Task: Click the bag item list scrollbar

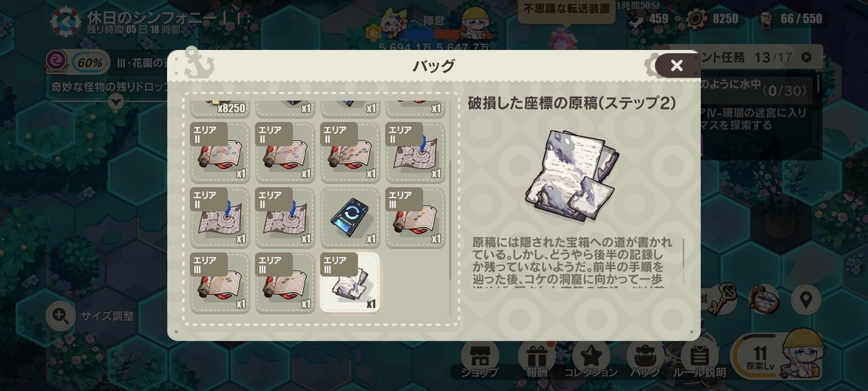Action: [451, 219]
